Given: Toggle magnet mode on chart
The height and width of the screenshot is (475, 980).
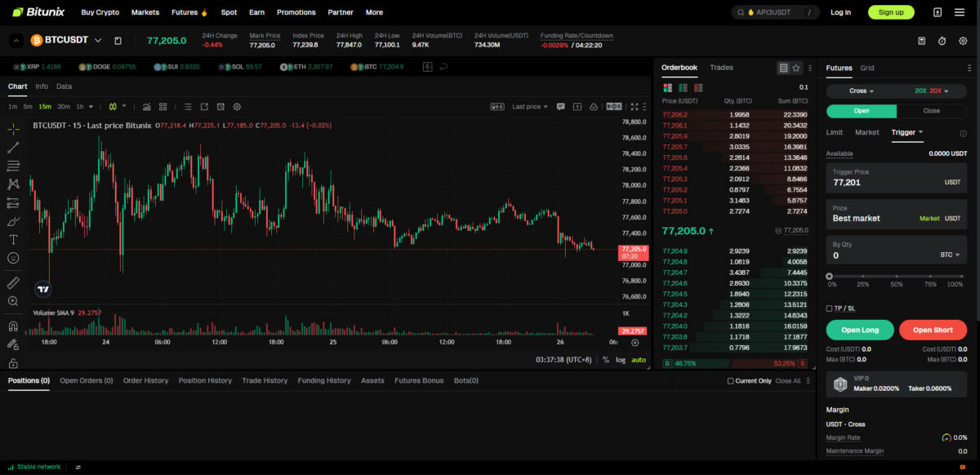Looking at the screenshot, I should tap(13, 326).
